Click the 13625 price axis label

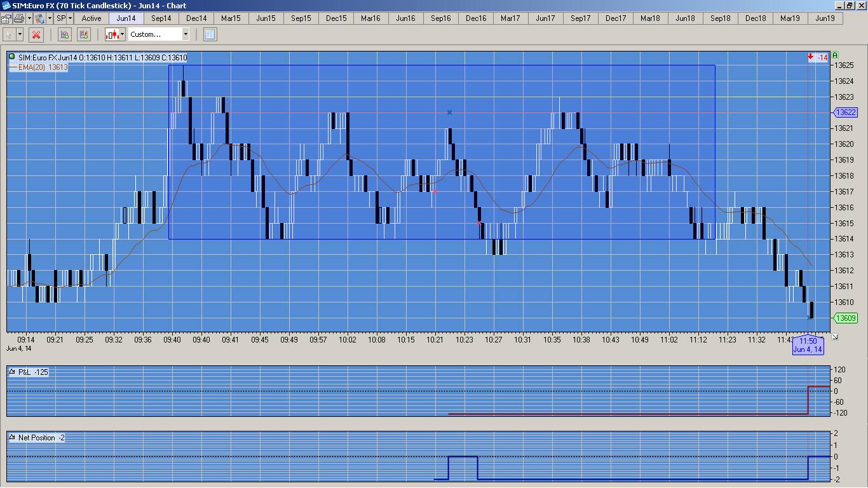pyautogui.click(x=843, y=65)
